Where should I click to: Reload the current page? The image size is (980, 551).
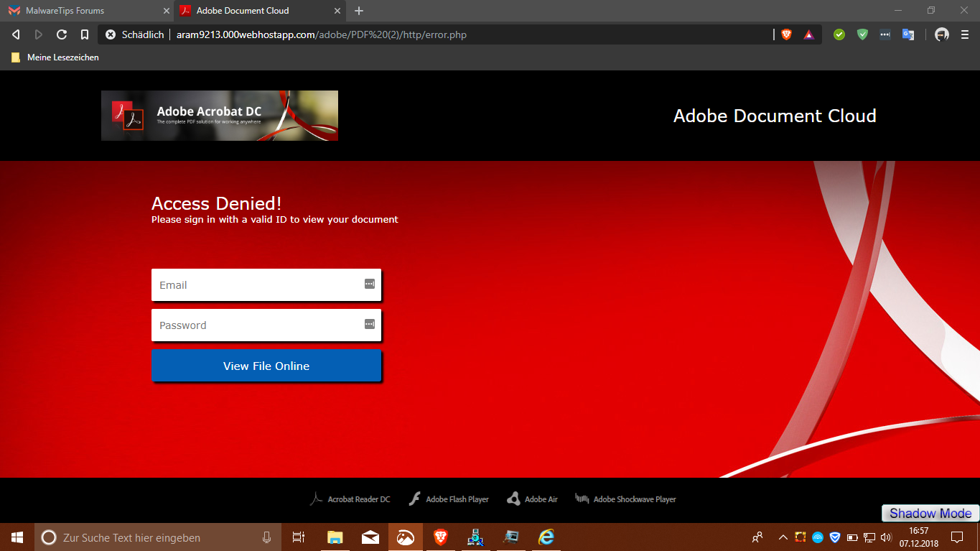point(62,34)
